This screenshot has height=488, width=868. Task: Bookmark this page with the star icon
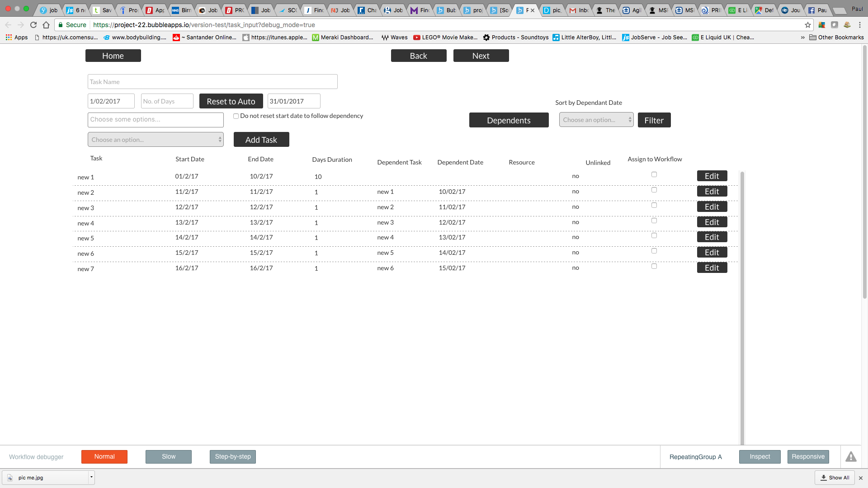click(808, 25)
